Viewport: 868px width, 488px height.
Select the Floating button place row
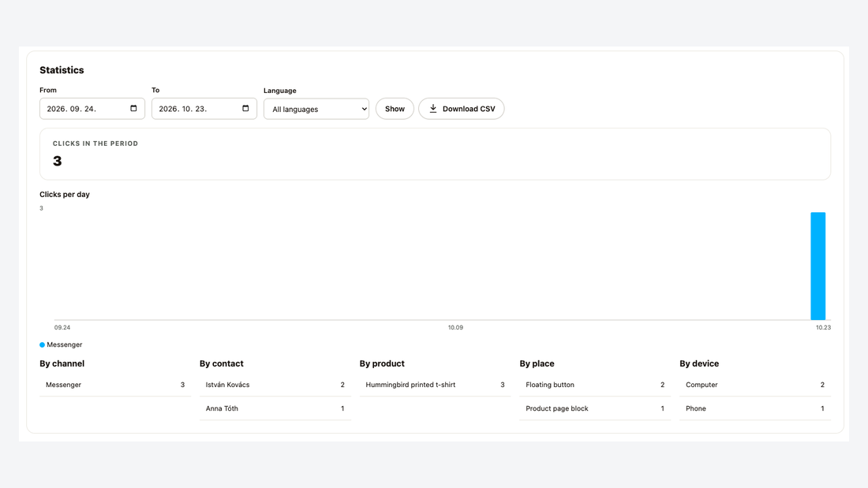[x=595, y=385]
